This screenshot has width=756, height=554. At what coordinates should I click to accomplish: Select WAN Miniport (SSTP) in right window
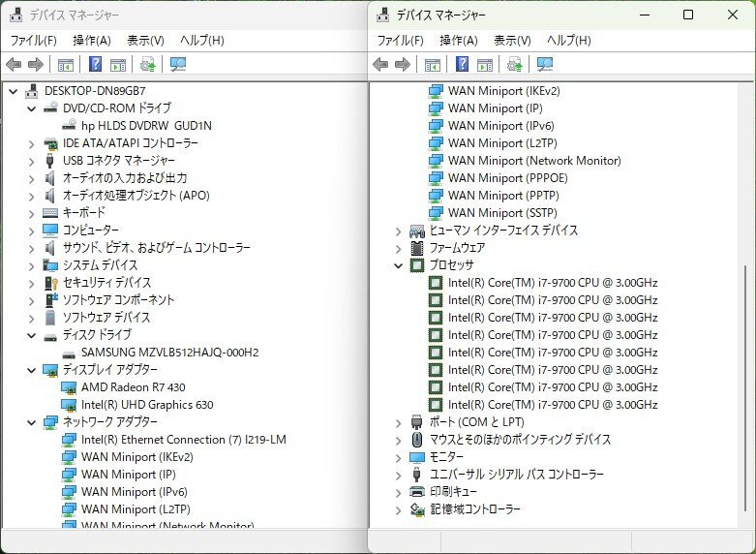point(502,213)
